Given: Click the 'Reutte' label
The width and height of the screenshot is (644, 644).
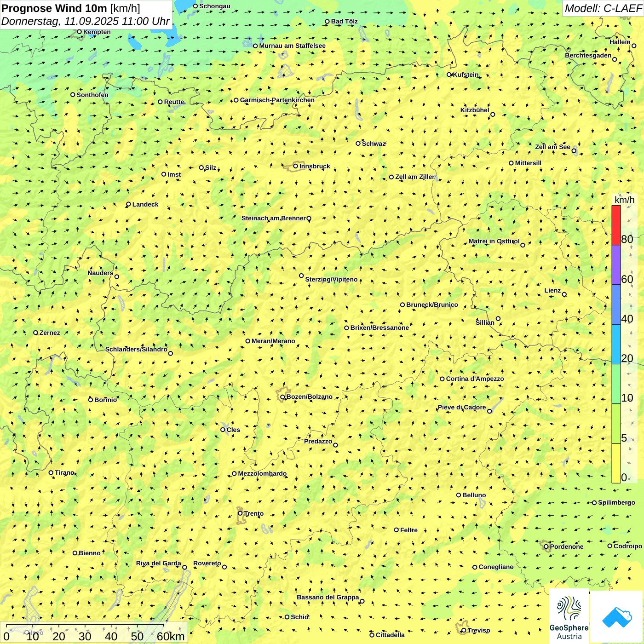Looking at the screenshot, I should [174, 102].
